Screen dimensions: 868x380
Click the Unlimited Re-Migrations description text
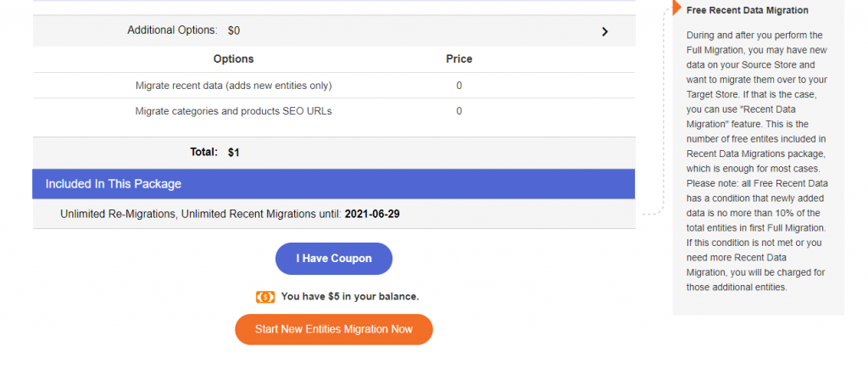[x=201, y=215]
